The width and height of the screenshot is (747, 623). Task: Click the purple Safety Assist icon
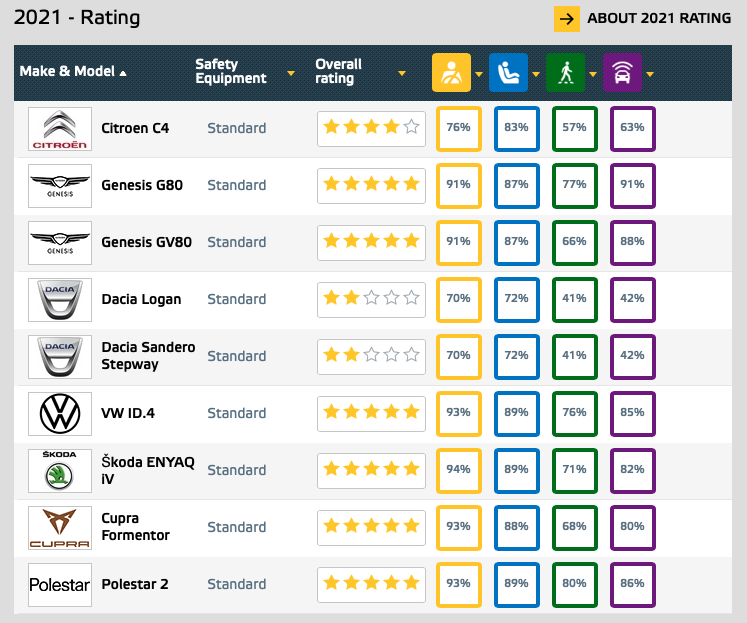[622, 73]
